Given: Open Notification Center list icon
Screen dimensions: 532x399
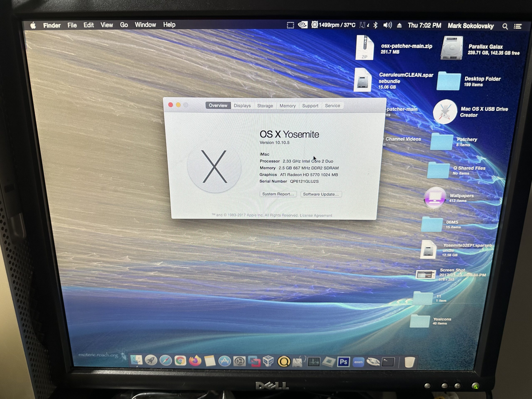Looking at the screenshot, I should [x=518, y=26].
